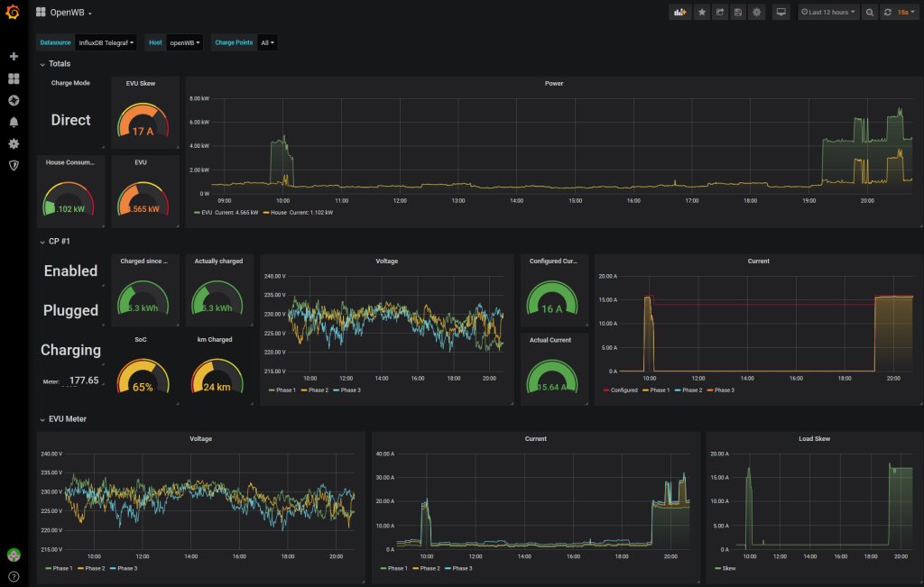
Task: Open the Datasource InfluxDB Telegraf dropdown
Action: tap(106, 42)
